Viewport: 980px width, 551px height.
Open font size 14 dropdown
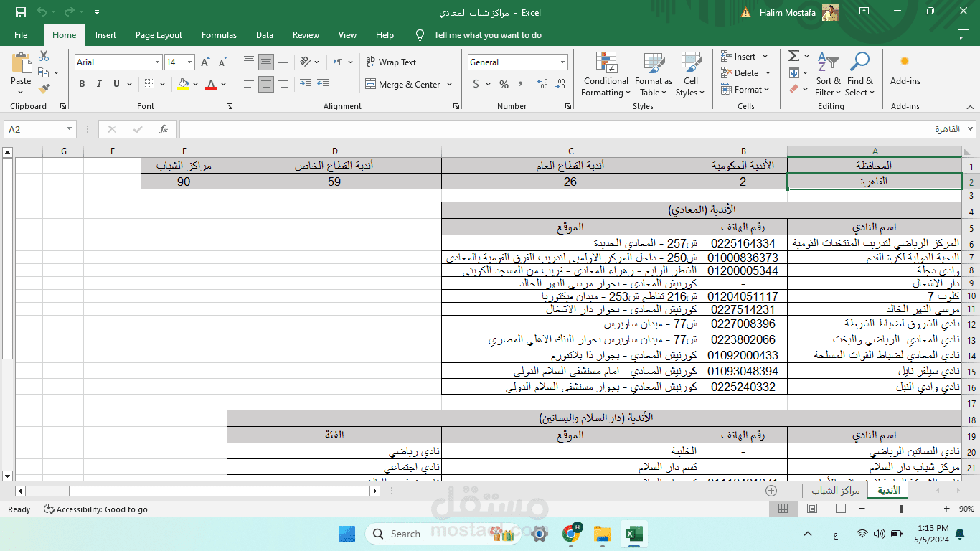click(x=189, y=62)
